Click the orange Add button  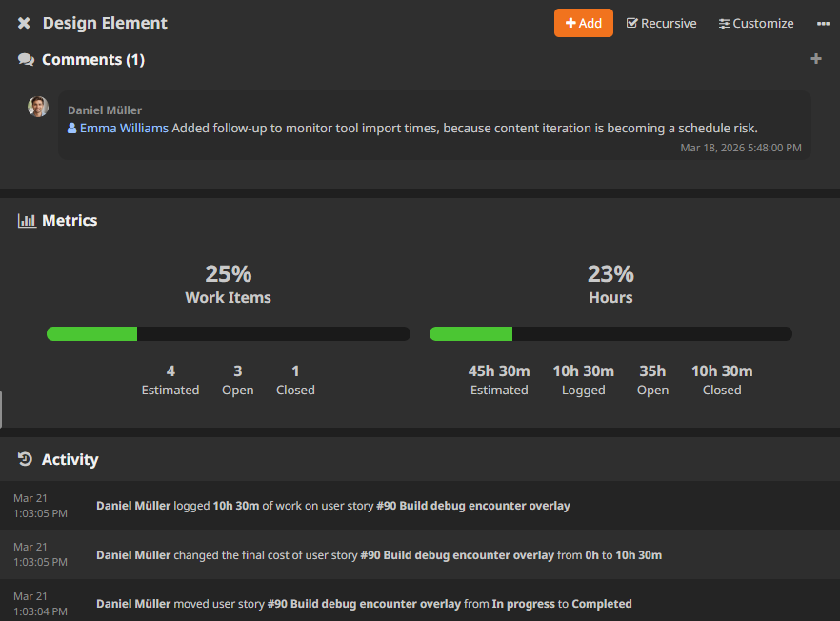coord(583,23)
